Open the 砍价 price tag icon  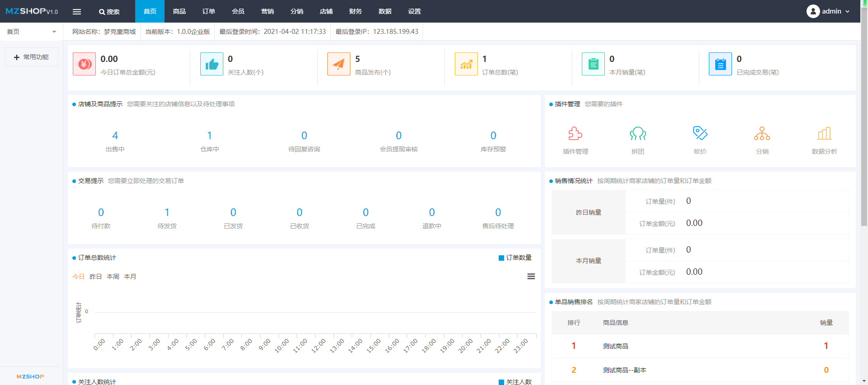pos(700,133)
